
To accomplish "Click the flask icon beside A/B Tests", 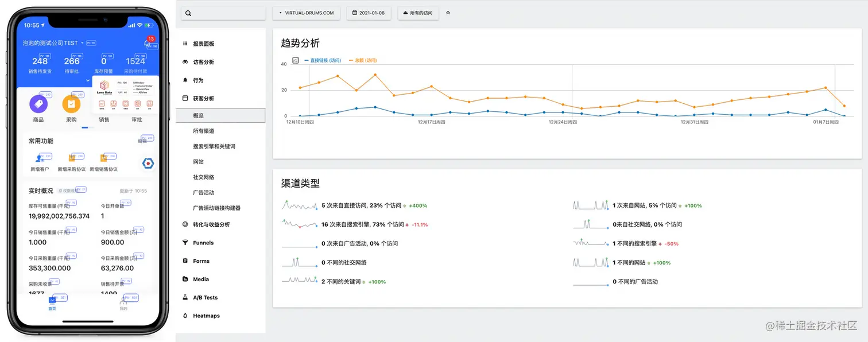I will (x=185, y=298).
